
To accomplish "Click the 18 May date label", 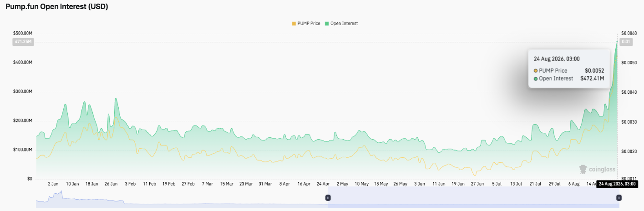I will 381,184.
